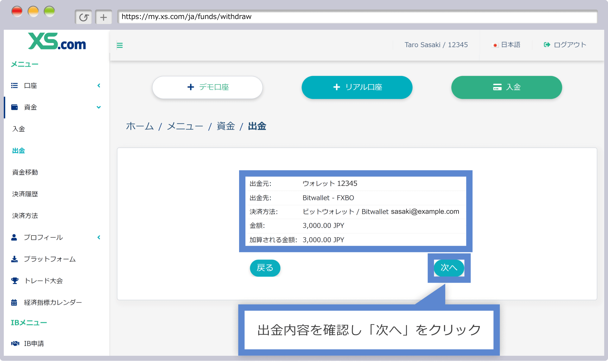
Task: Collapse the 資金 menu chevron
Action: [99, 107]
